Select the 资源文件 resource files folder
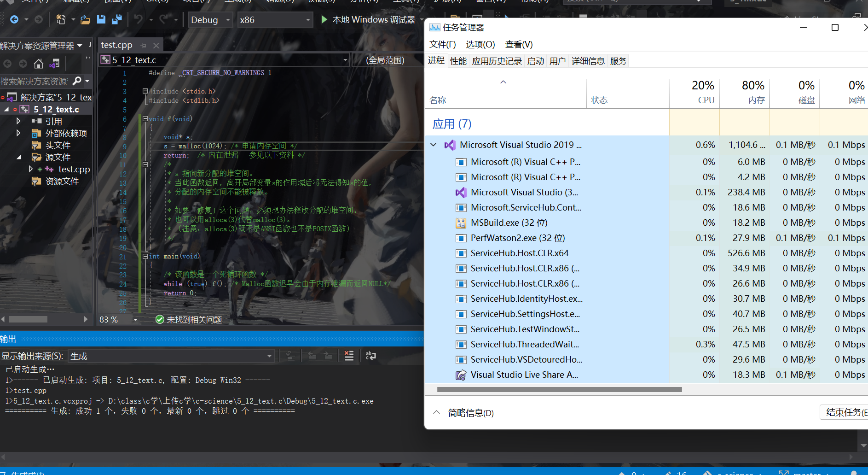The image size is (868, 475). (x=62, y=181)
